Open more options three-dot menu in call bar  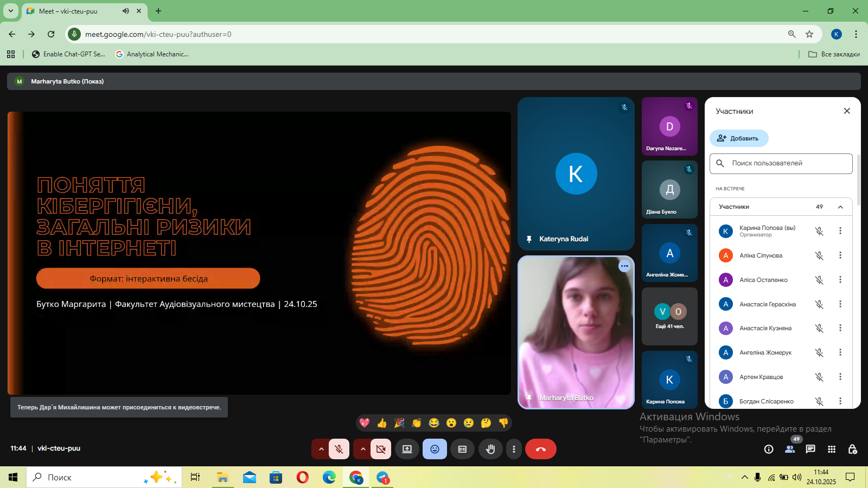pyautogui.click(x=514, y=449)
